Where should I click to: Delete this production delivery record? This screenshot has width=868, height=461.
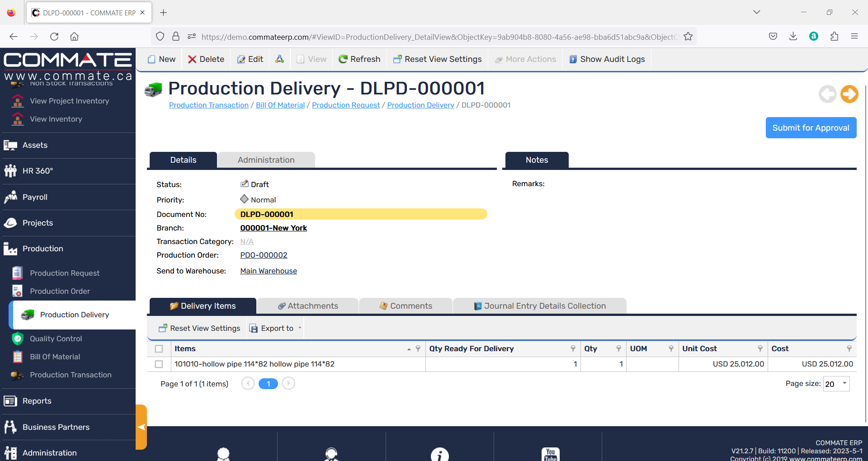(206, 59)
